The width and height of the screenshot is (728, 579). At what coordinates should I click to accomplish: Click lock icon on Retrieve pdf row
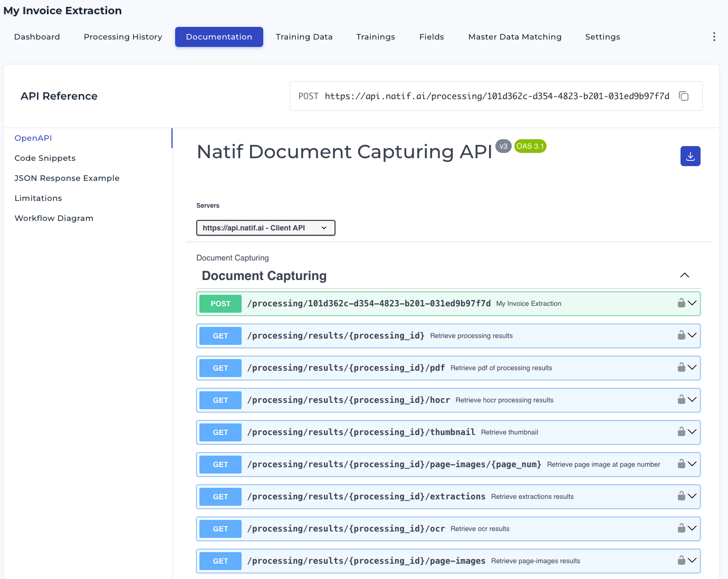click(x=682, y=367)
